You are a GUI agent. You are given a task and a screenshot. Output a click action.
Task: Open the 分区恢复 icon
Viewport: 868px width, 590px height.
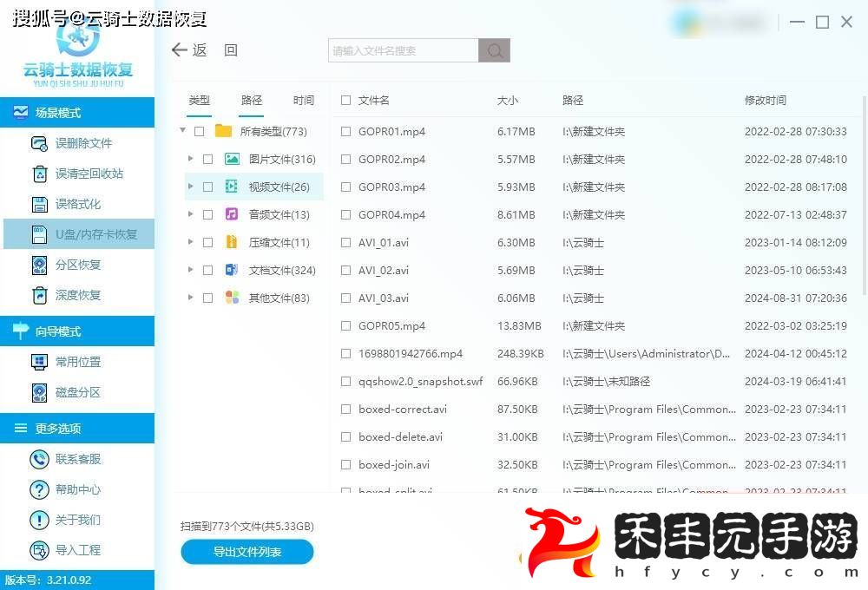pos(39,265)
